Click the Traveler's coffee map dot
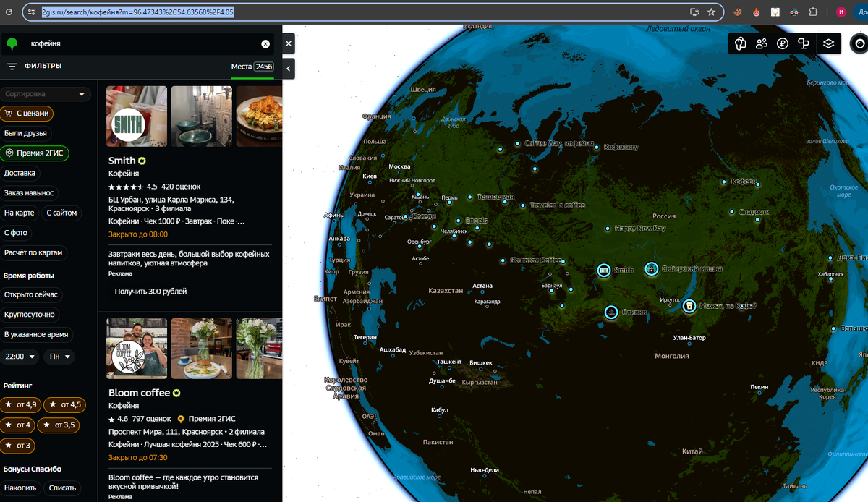 522,205
